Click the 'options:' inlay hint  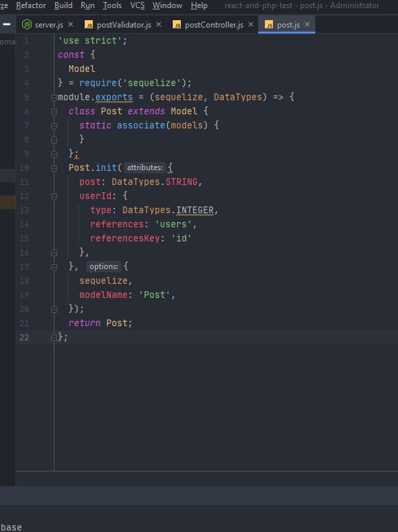pyautogui.click(x=104, y=267)
